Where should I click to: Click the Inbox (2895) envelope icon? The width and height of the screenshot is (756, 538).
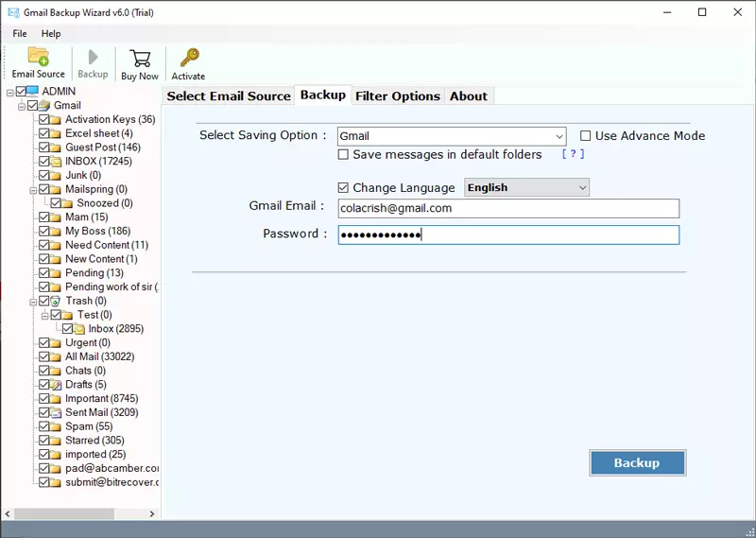coord(79,329)
